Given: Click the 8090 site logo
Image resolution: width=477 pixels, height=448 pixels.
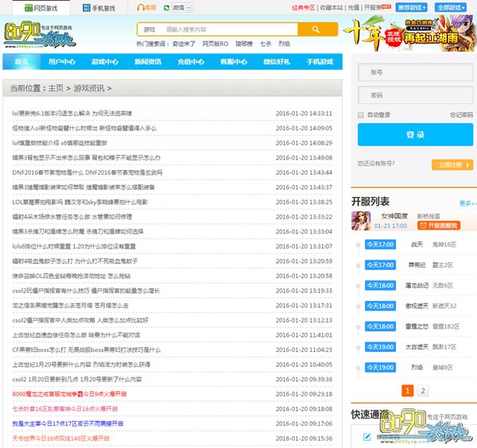Looking at the screenshot, I should click(x=36, y=37).
